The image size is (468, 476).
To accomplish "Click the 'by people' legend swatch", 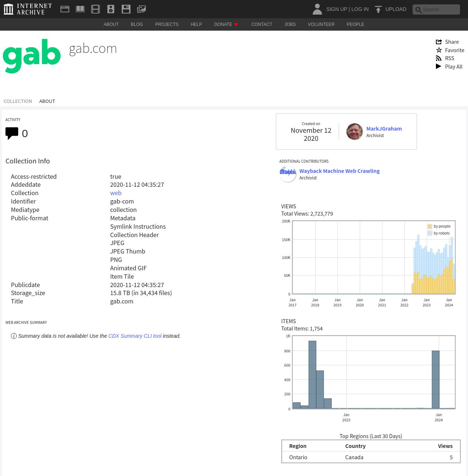I will (430, 227).
